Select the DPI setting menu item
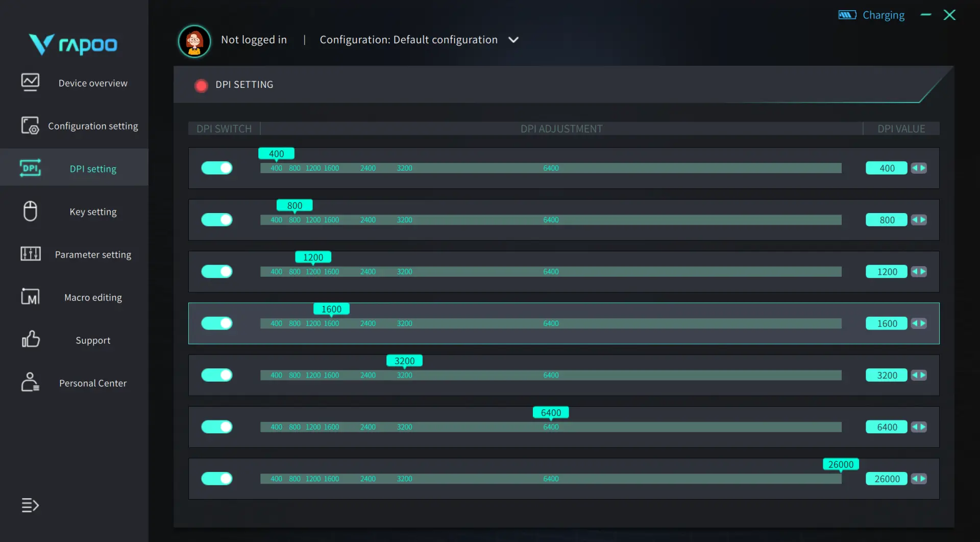This screenshot has height=542, width=980. pyautogui.click(x=75, y=168)
